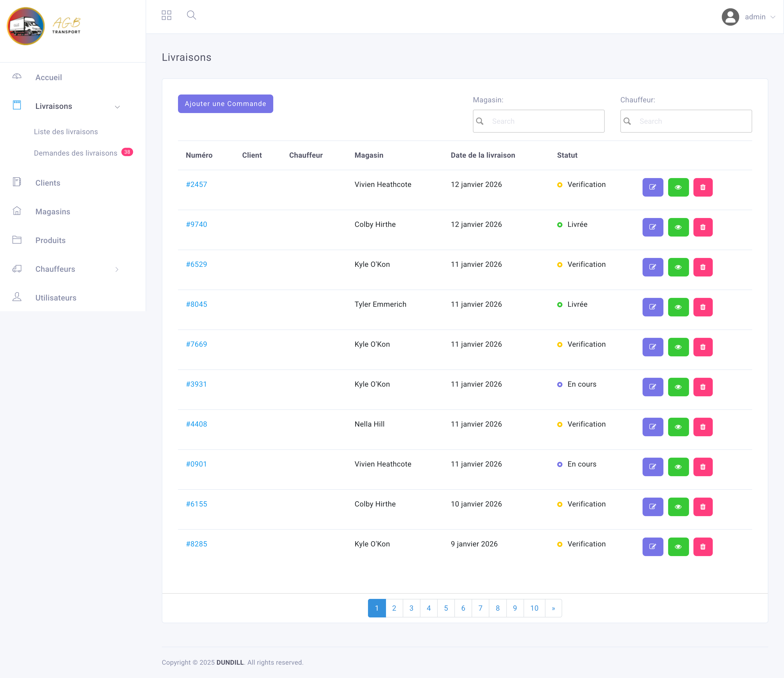Open delivery link #2457
The width and height of the screenshot is (784, 678).
pyautogui.click(x=196, y=184)
